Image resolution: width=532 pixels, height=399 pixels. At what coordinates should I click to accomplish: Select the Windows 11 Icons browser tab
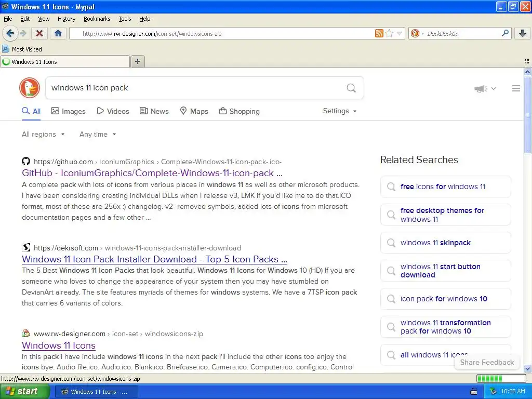[x=65, y=62]
